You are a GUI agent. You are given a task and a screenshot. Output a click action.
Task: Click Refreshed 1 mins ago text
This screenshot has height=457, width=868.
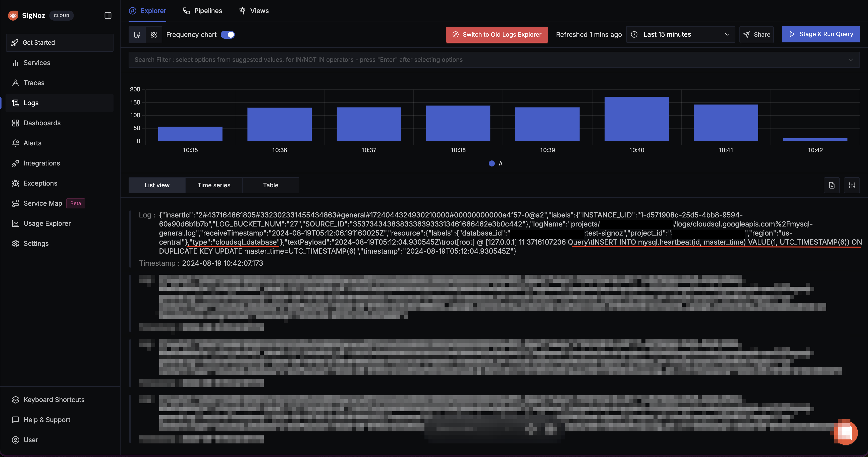[x=589, y=35]
